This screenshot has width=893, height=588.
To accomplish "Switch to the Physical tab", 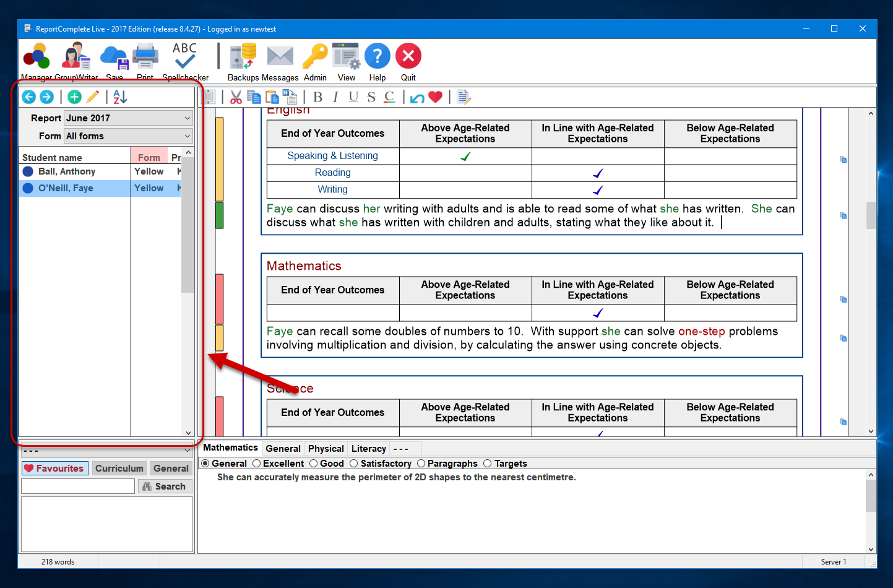I will coord(326,449).
